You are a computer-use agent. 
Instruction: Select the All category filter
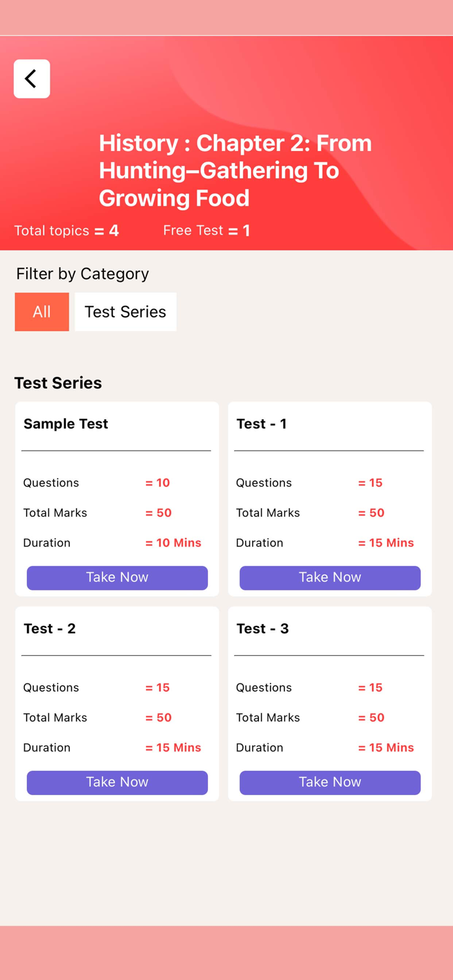(42, 312)
